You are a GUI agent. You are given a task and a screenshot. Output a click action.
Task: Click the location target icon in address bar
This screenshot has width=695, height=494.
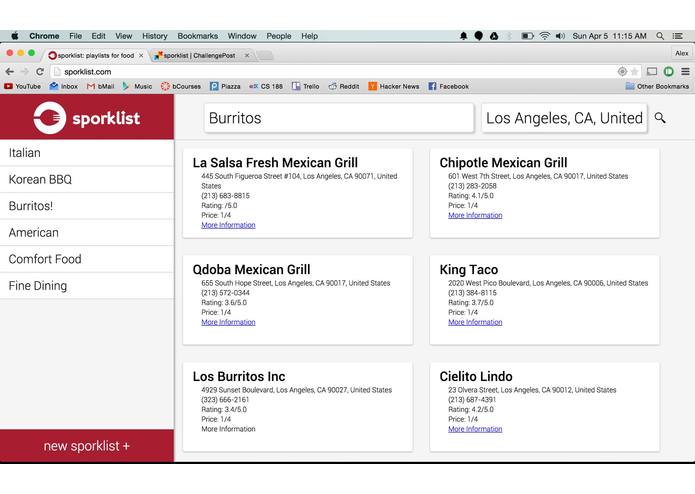pyautogui.click(x=622, y=71)
